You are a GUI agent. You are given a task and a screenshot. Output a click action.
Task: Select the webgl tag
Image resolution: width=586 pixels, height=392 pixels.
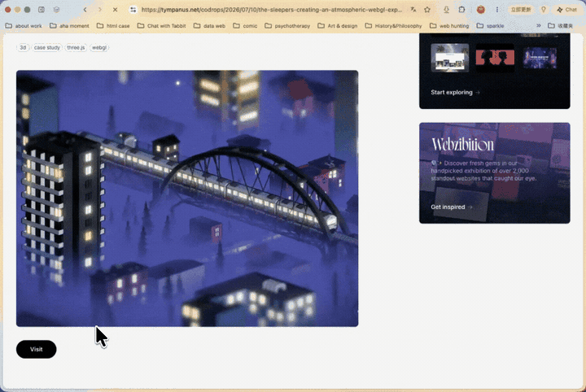pos(99,47)
